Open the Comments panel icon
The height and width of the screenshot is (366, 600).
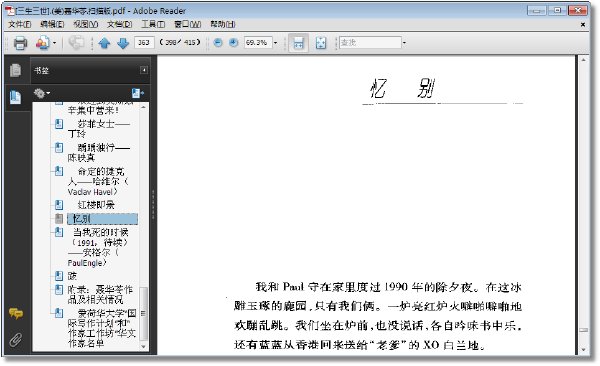coord(16,314)
